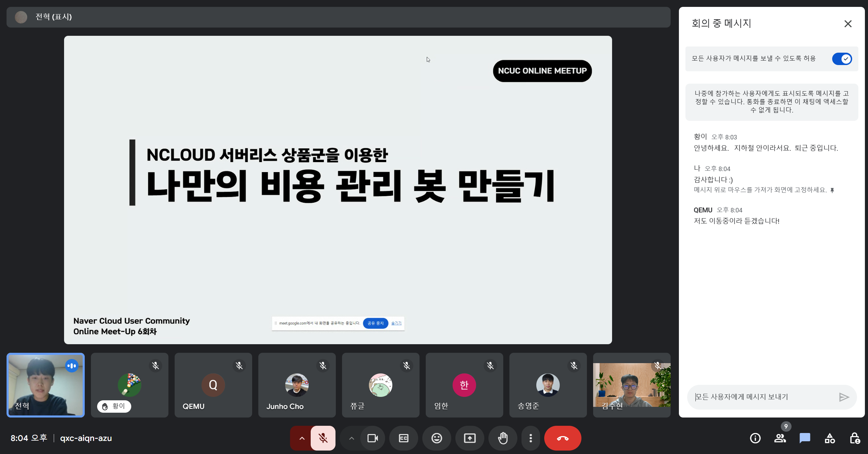Show the participants list
This screenshot has width=868, height=454.
click(780, 438)
